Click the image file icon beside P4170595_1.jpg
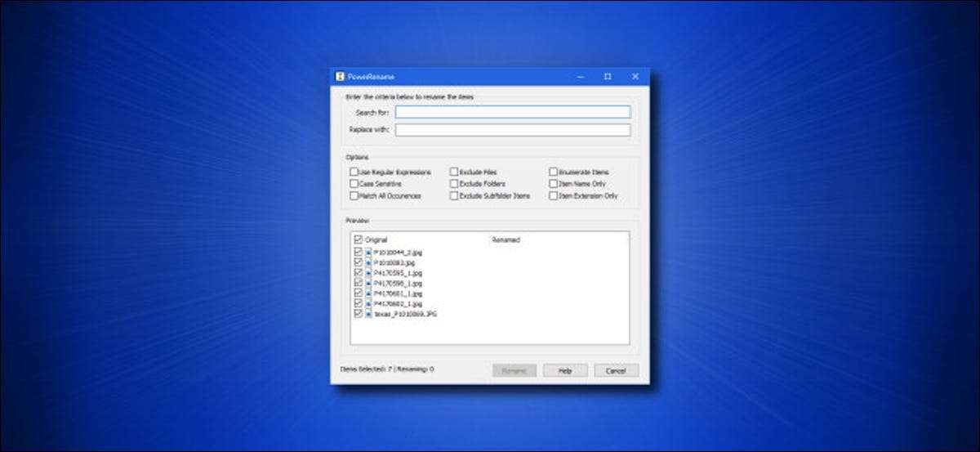Screen dimensions: 980x452 point(368,273)
